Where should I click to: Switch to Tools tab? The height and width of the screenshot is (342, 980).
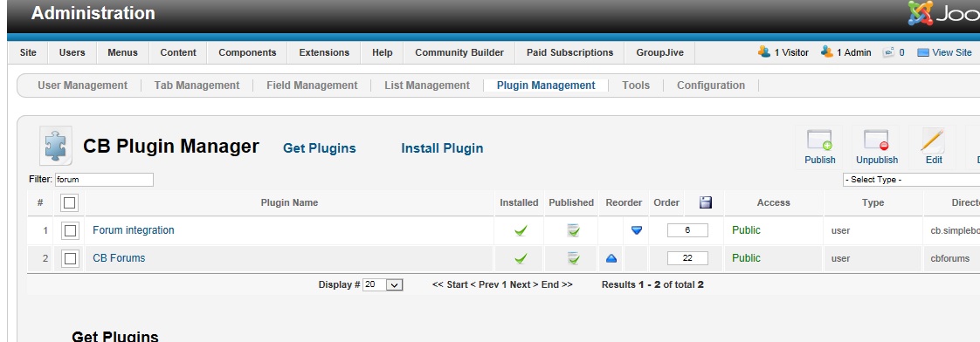point(636,85)
